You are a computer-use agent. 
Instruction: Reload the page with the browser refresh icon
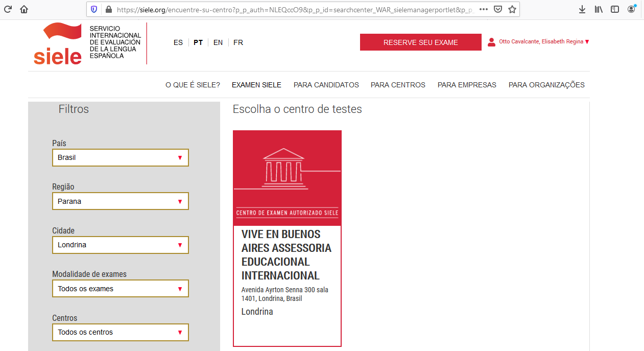coord(8,9)
